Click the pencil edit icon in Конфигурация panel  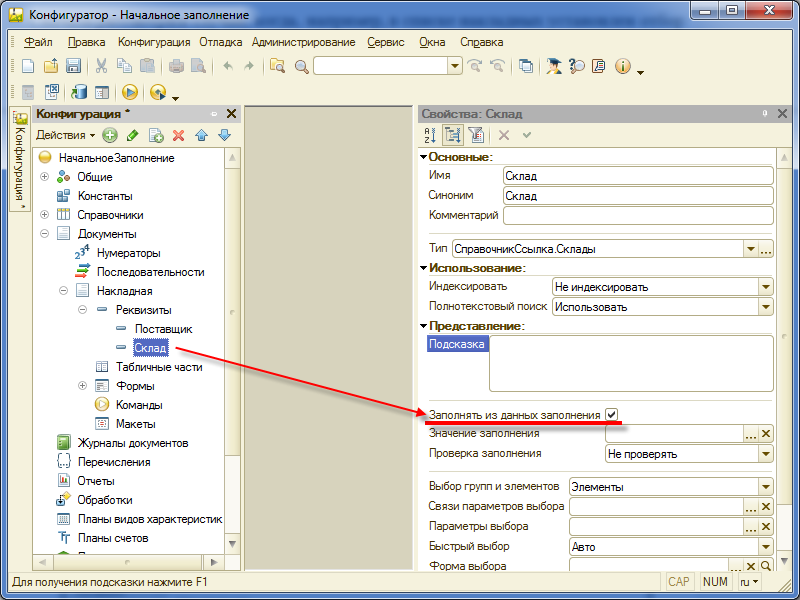point(133,135)
